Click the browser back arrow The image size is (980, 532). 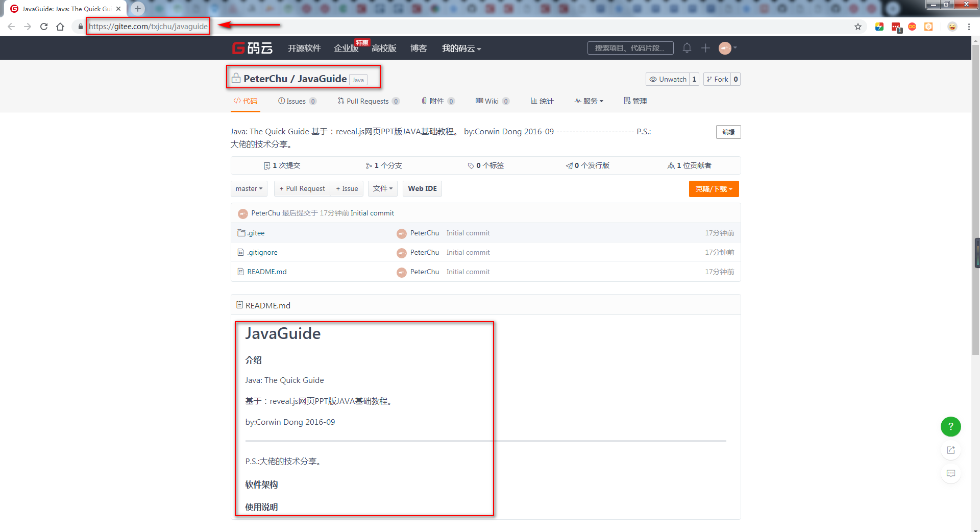[x=11, y=27]
